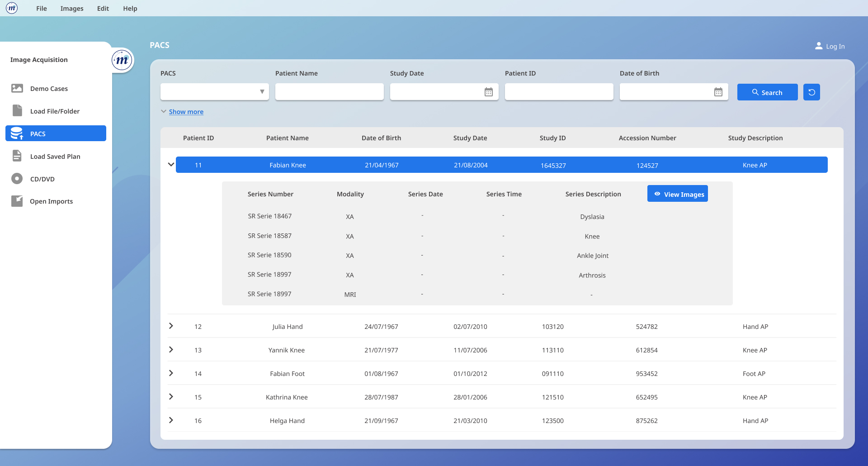
Task: Expand the Helga Hand patient row
Action: pos(171,420)
